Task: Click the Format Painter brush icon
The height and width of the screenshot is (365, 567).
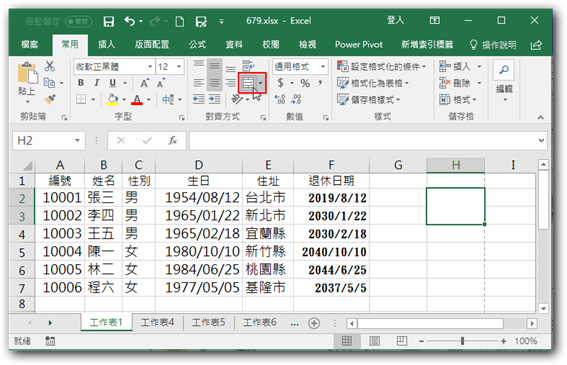Action: (x=50, y=99)
